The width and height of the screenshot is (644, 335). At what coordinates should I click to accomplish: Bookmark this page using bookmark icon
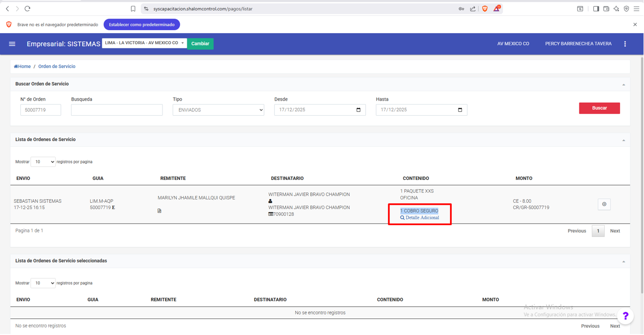(x=133, y=9)
